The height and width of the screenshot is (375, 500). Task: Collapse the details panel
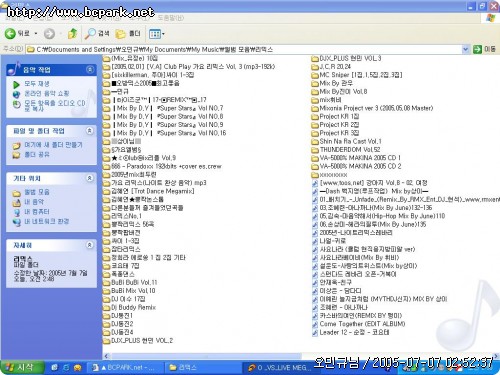pos(90,245)
